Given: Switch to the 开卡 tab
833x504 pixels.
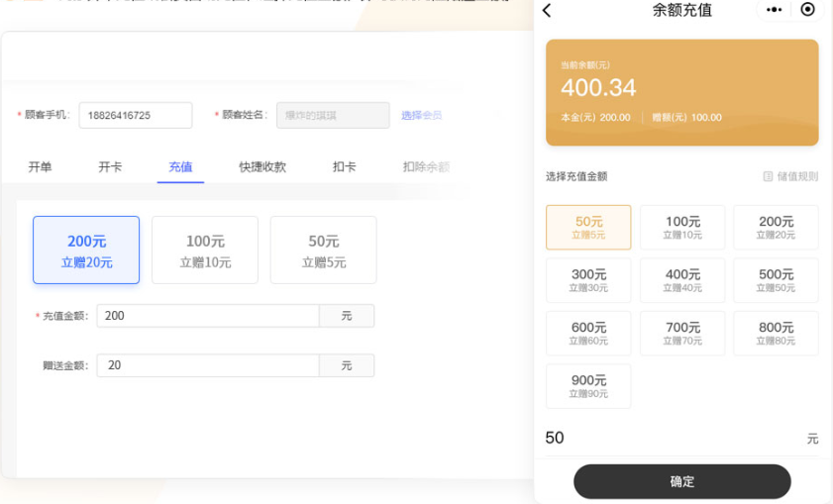Looking at the screenshot, I should point(110,166).
